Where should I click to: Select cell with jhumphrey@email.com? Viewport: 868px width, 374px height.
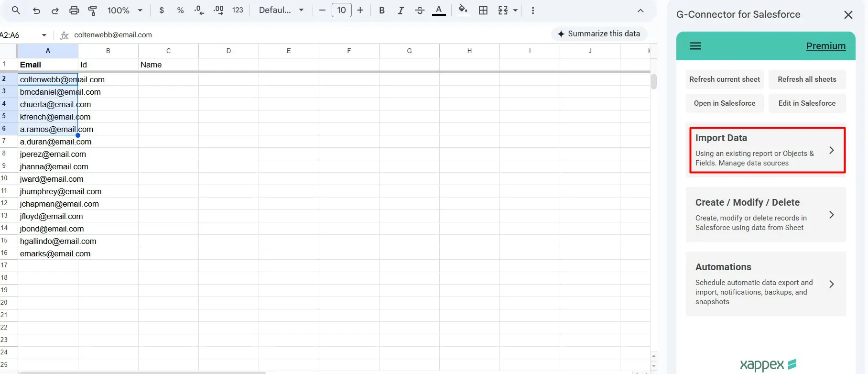48,191
